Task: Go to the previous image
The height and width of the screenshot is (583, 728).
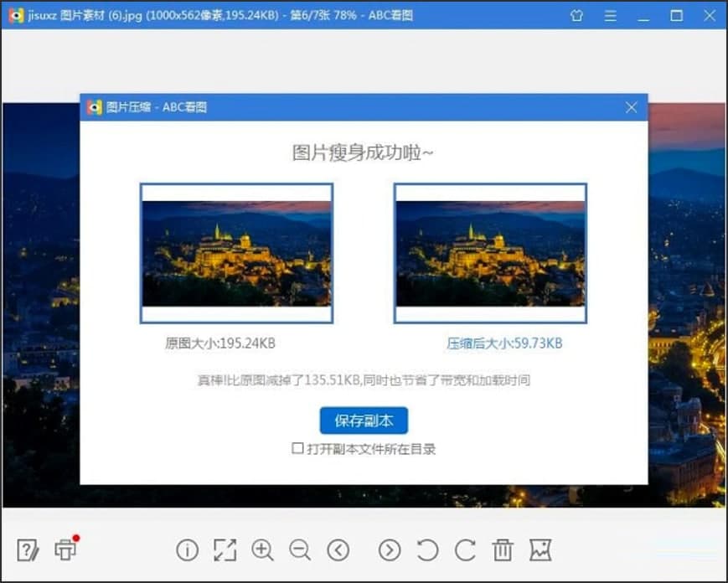Action: click(x=339, y=550)
